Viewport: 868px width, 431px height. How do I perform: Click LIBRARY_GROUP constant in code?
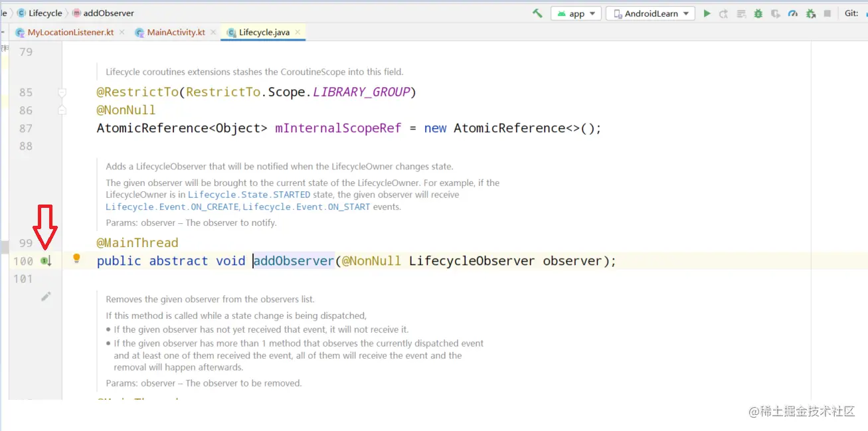pos(361,92)
